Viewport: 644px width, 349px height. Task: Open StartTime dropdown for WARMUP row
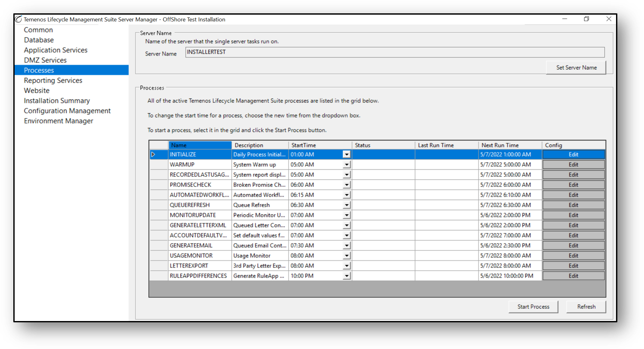(x=346, y=164)
